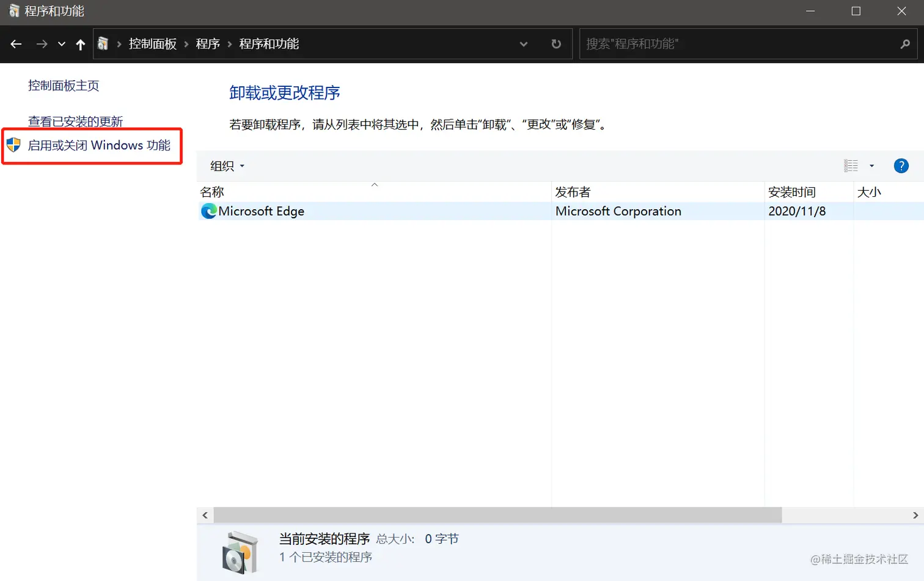Refresh the programs list

click(556, 44)
